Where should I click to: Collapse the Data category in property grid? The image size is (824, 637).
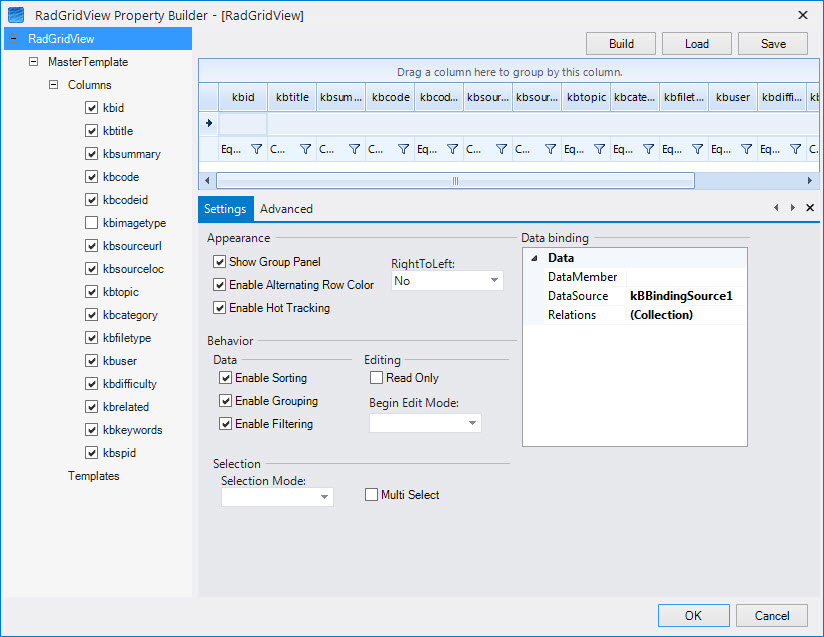coord(534,258)
